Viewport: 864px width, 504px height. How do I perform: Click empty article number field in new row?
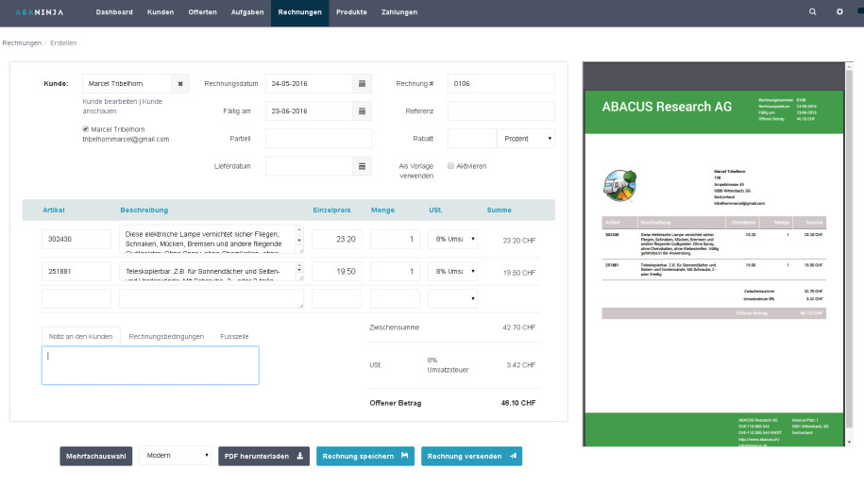76,298
